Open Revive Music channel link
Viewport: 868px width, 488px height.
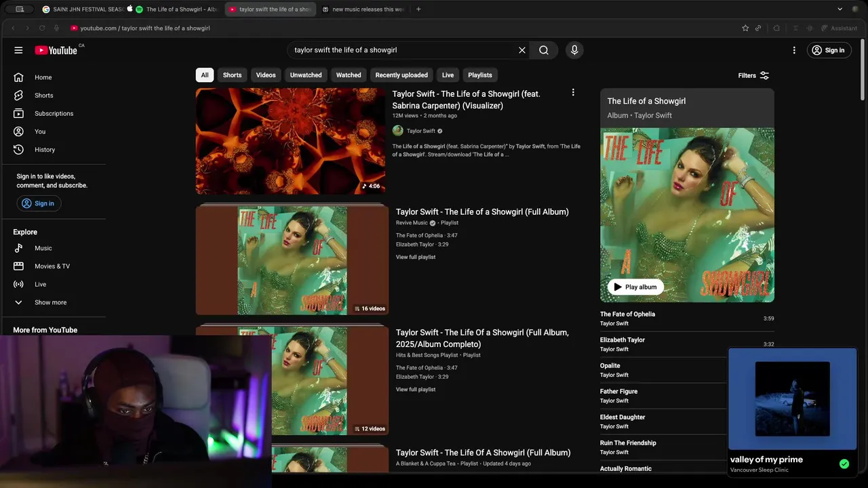412,223
